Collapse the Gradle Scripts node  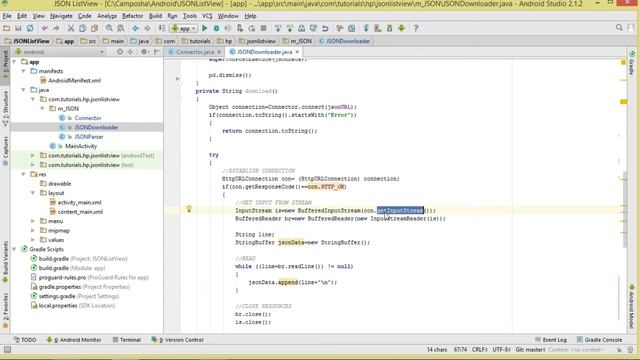[x=15, y=249]
